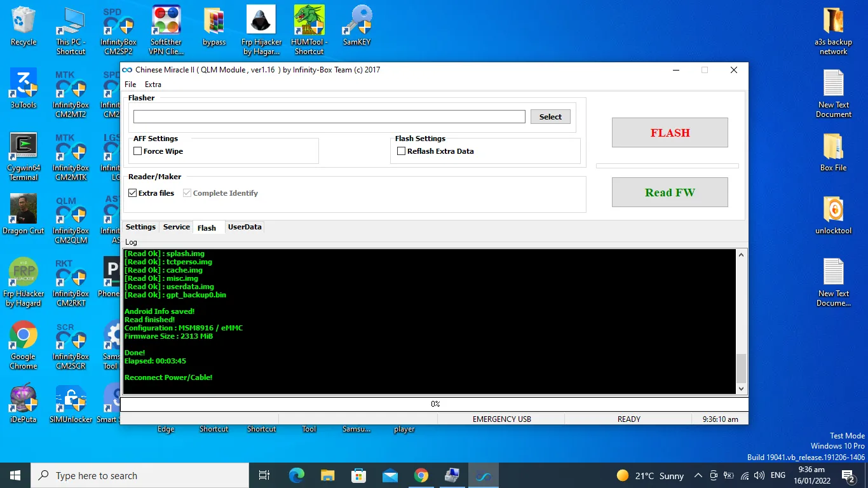The image size is (868, 488).
Task: Open iDePuta desktop icon
Action: 24,404
